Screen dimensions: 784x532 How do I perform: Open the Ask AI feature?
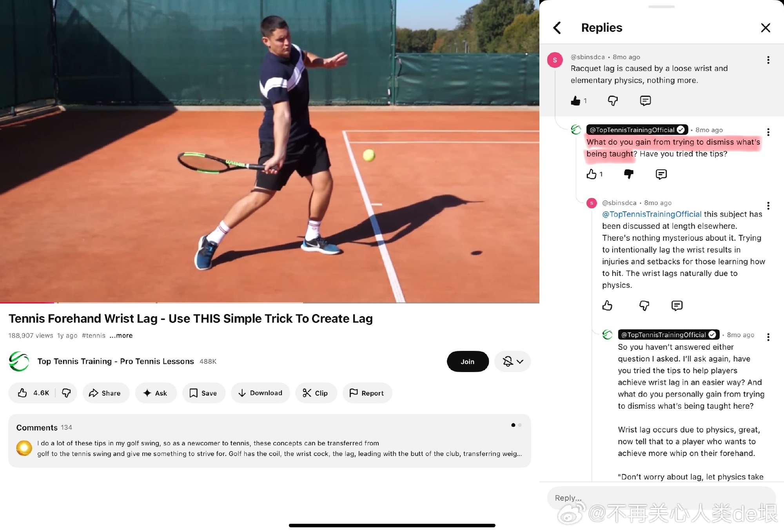click(x=156, y=393)
